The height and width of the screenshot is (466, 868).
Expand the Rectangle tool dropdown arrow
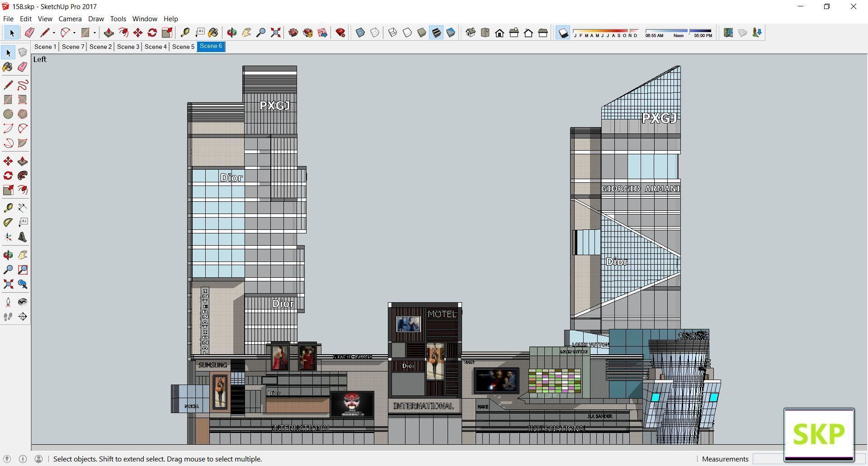[94, 33]
